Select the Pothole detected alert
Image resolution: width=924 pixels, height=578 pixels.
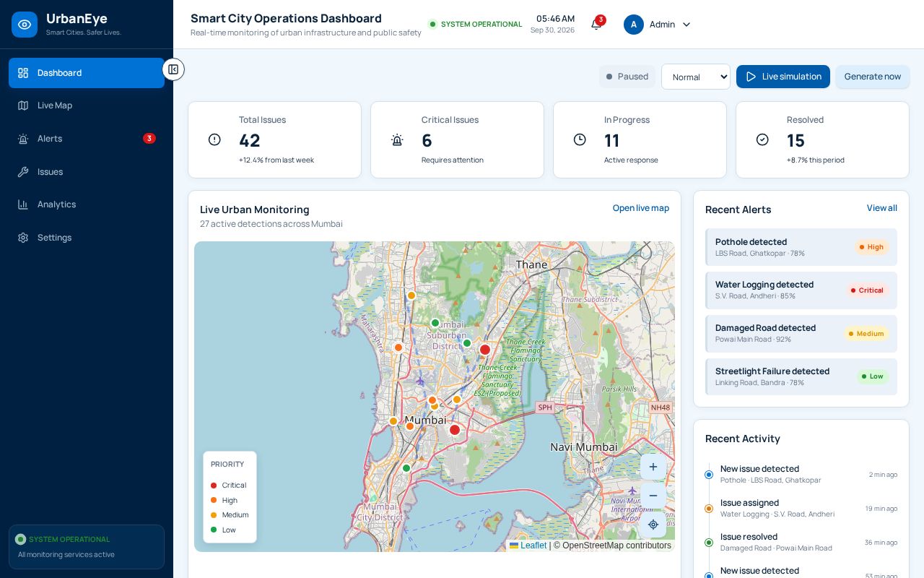pyautogui.click(x=801, y=247)
